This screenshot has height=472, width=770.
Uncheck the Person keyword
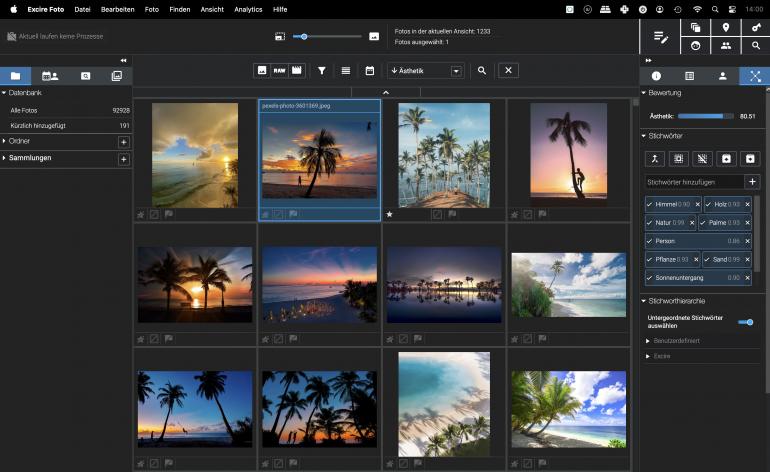click(x=650, y=241)
